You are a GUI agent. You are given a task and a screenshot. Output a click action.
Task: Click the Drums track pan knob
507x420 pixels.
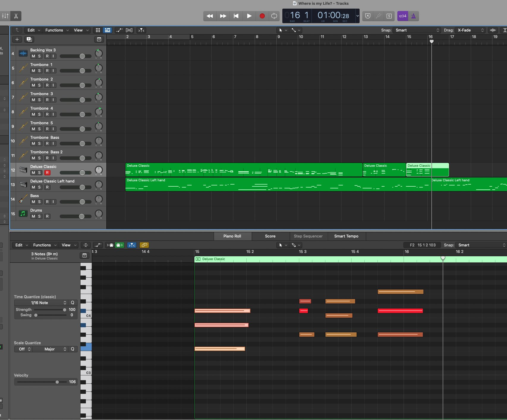(99, 214)
